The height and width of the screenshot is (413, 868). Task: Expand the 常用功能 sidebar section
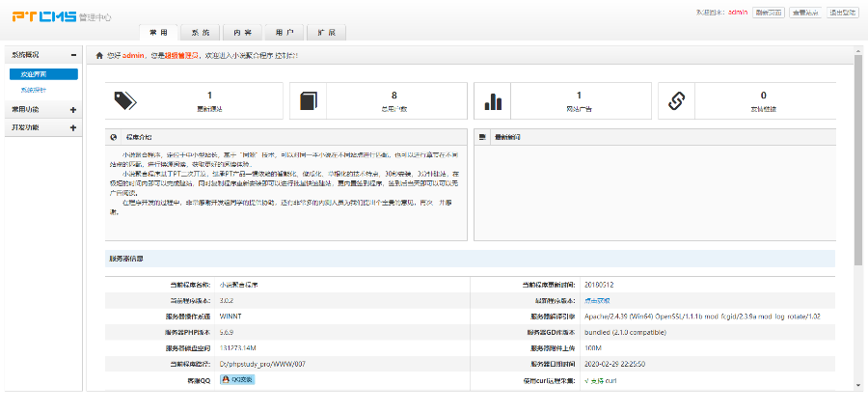[x=73, y=110]
